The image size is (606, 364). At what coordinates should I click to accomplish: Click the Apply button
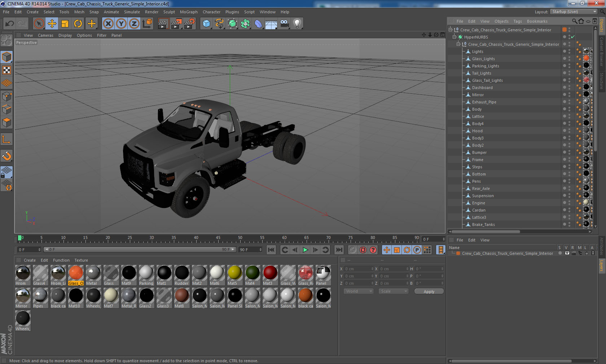[429, 291]
